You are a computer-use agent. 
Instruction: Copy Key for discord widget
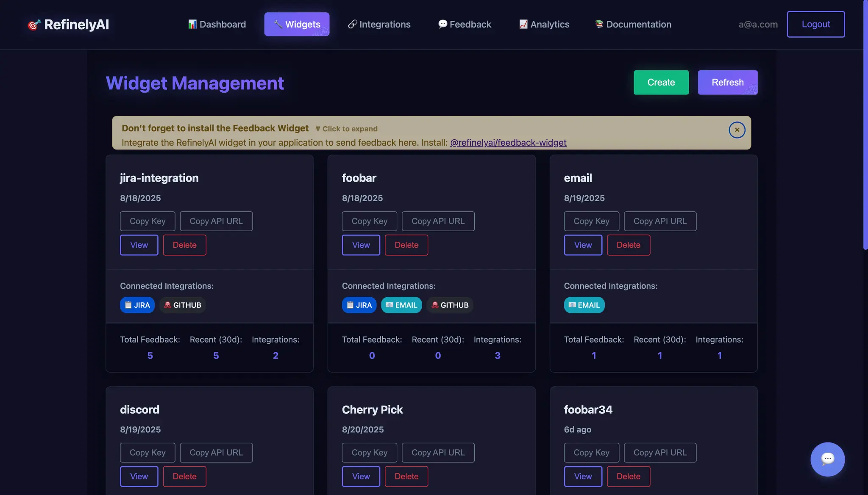click(147, 453)
